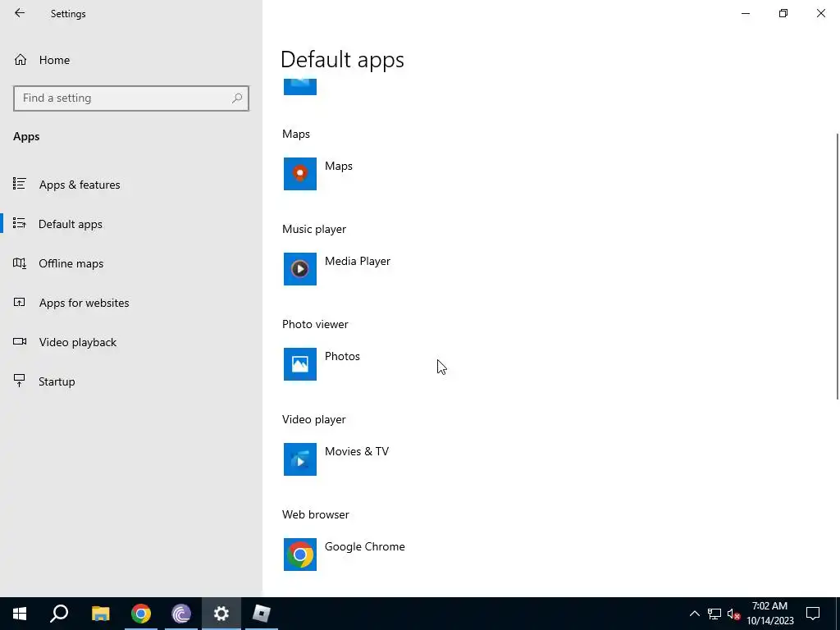Click the Web browser label
The image size is (840, 630).
(x=316, y=514)
